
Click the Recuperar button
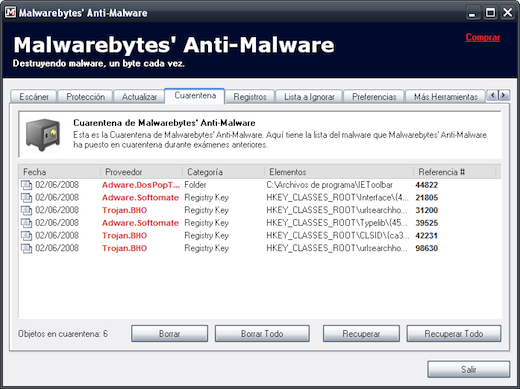point(361,334)
